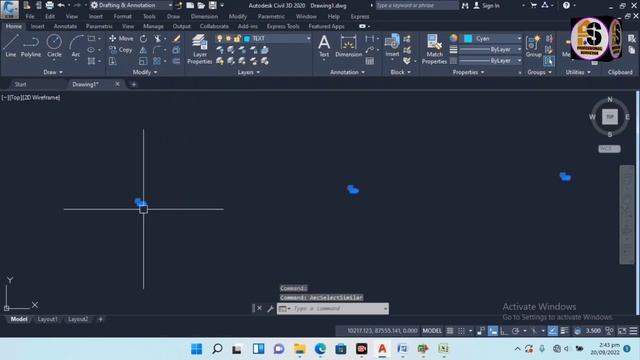Click the cyan color swatch in Properties
640x360 pixels.
point(468,38)
